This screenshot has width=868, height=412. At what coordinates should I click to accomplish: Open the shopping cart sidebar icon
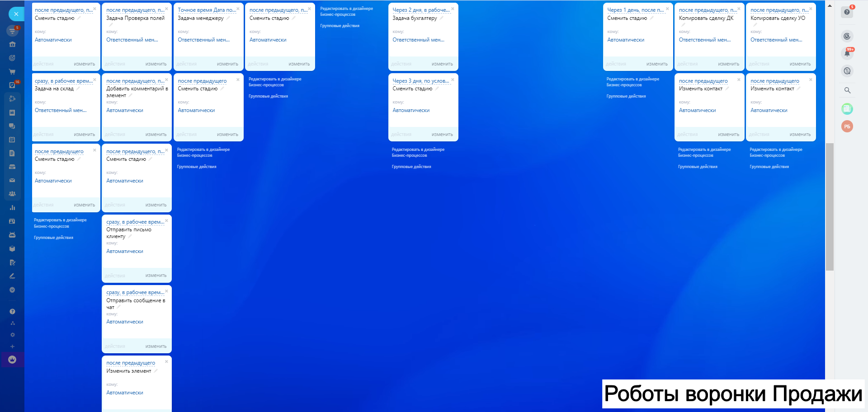coord(12,71)
